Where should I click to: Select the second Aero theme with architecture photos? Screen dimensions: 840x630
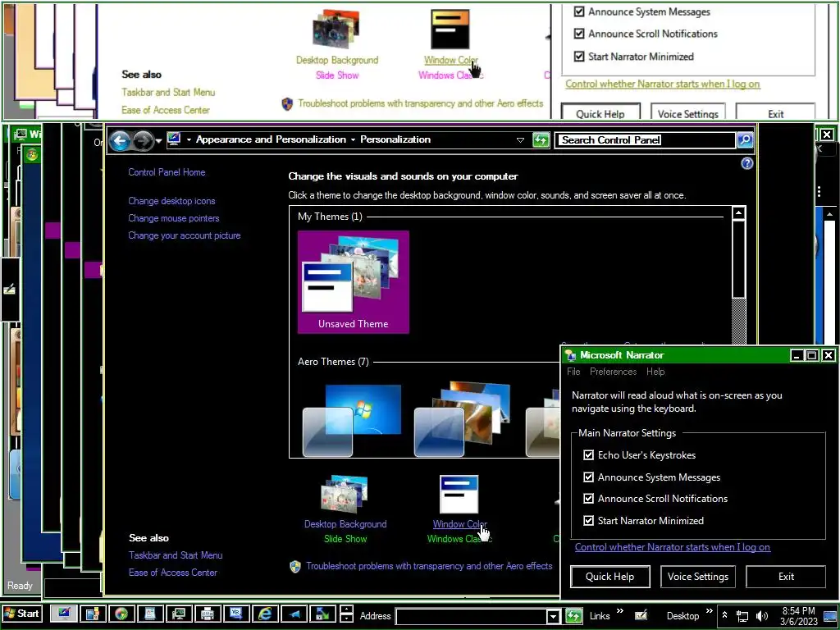click(x=463, y=419)
